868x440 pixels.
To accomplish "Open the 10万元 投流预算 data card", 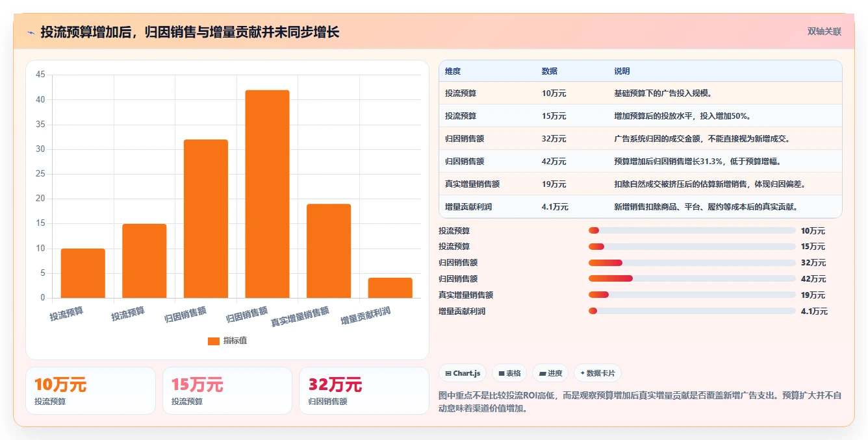I will [90, 391].
